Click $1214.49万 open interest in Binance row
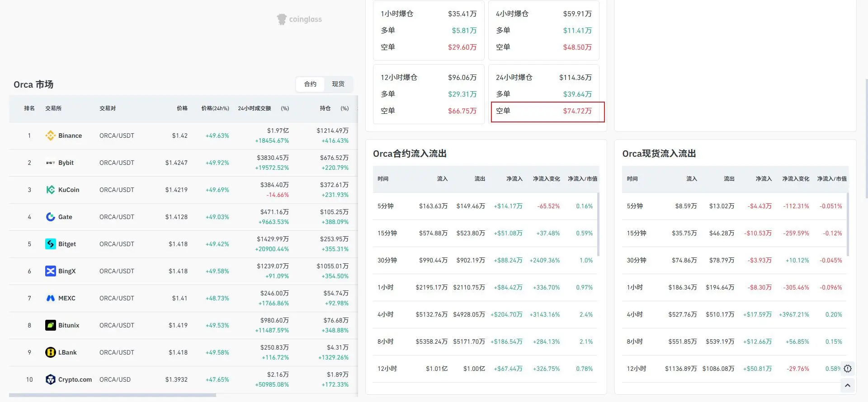Screen dimensions: 868x402 click(x=333, y=131)
